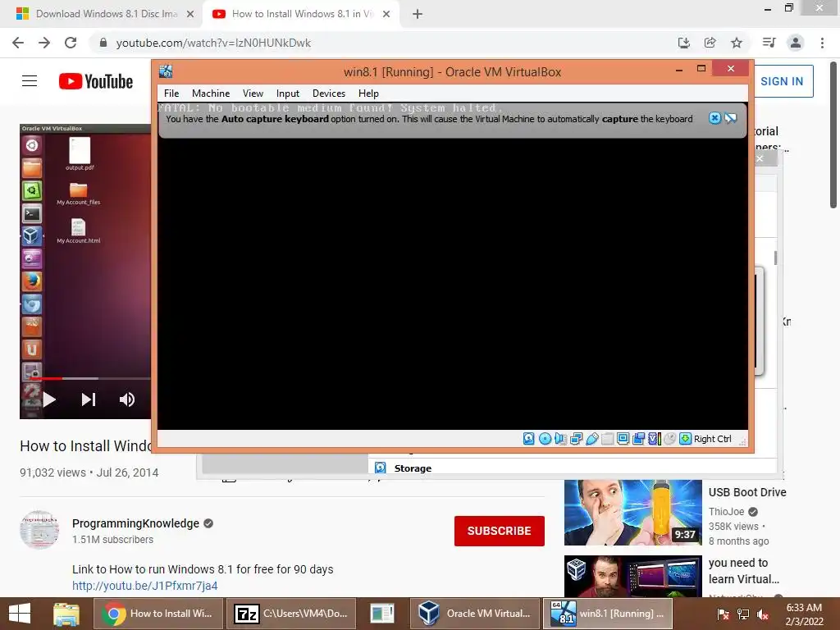Screen dimensions: 840x630
Task: Open the View menu in VirtualBox
Action: (253, 94)
